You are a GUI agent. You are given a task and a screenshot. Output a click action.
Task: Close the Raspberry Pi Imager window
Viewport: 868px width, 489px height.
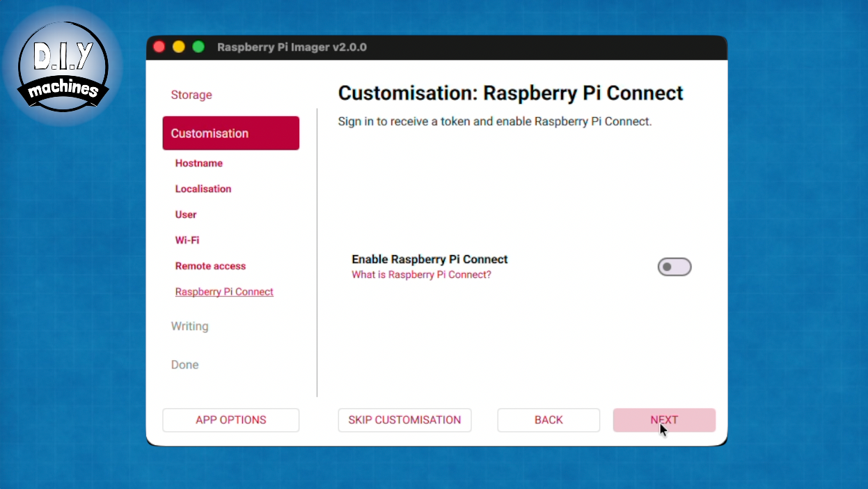[159, 47]
